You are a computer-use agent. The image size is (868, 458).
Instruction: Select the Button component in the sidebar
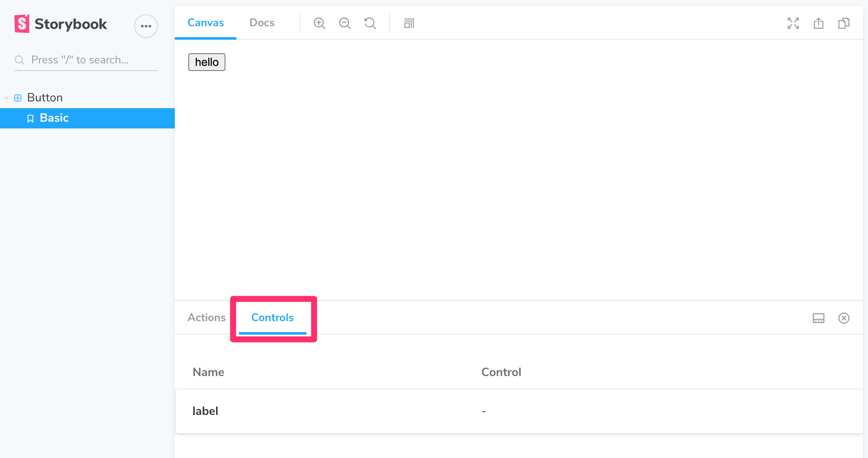tap(45, 98)
